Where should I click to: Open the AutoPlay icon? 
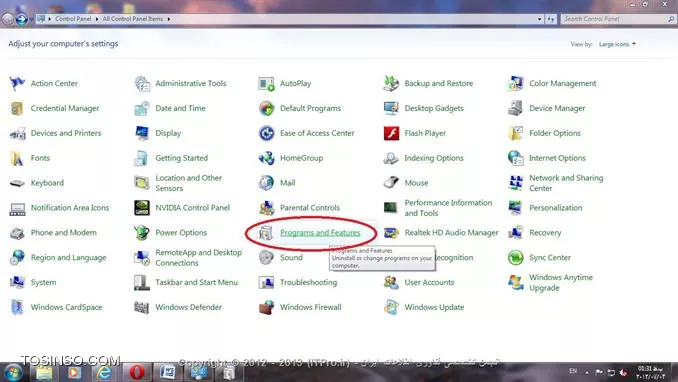[x=266, y=83]
